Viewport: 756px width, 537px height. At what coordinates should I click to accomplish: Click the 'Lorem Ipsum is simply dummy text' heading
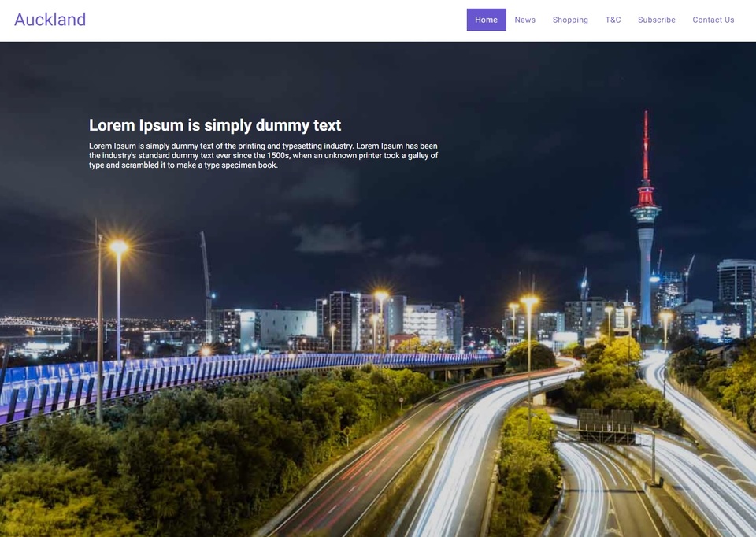[x=215, y=125]
